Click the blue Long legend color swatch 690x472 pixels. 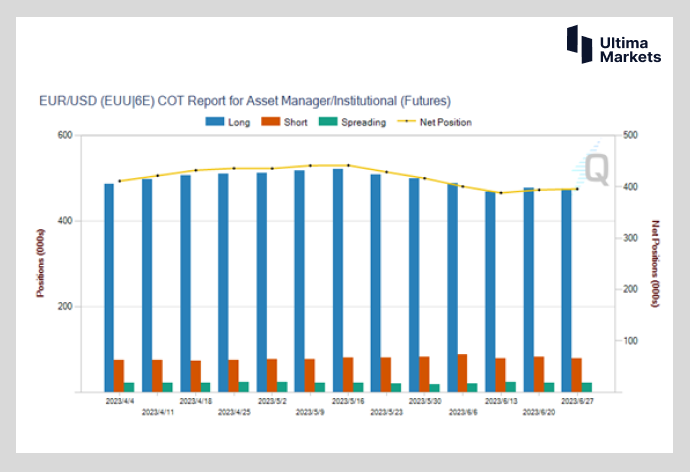click(x=214, y=122)
